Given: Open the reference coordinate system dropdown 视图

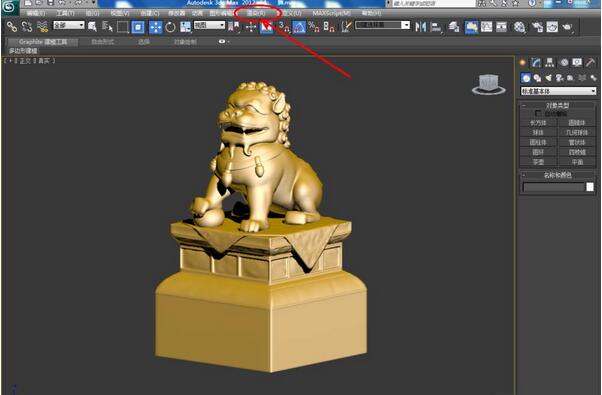Looking at the screenshot, I should point(209,25).
